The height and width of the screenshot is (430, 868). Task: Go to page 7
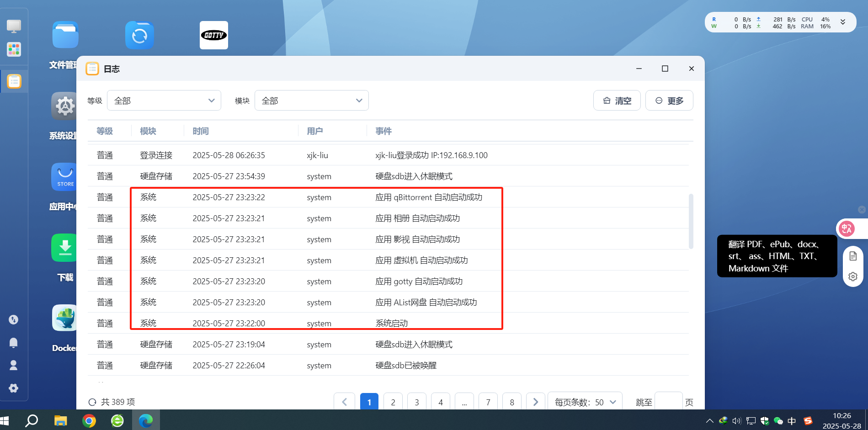488,402
